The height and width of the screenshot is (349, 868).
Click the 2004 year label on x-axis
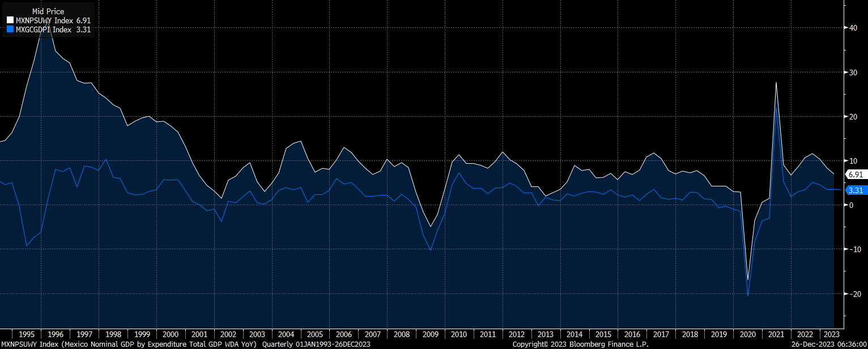(286, 334)
